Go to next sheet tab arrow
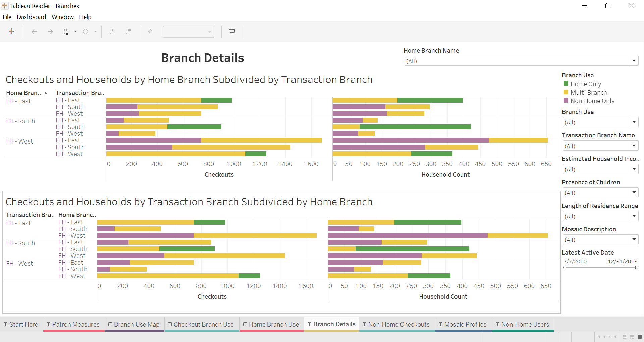Image resolution: width=644 pixels, height=342 pixels. pos(609,337)
